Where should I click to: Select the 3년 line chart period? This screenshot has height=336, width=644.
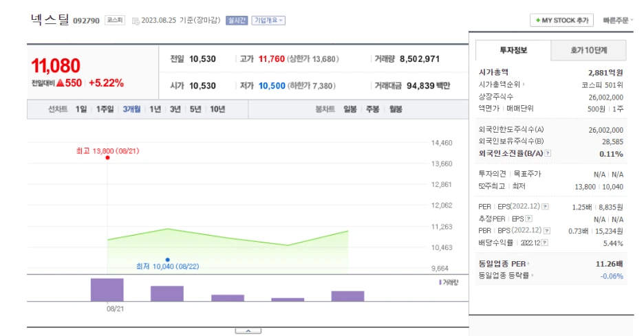[175, 109]
